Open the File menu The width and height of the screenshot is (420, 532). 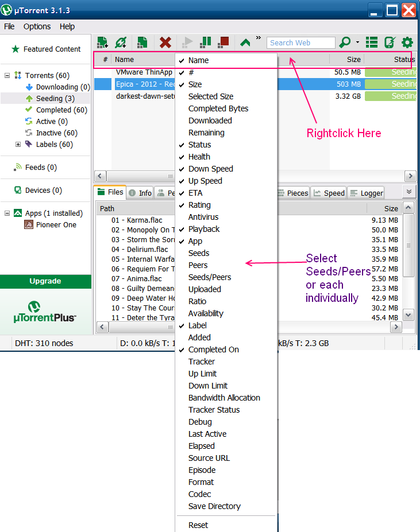9,26
